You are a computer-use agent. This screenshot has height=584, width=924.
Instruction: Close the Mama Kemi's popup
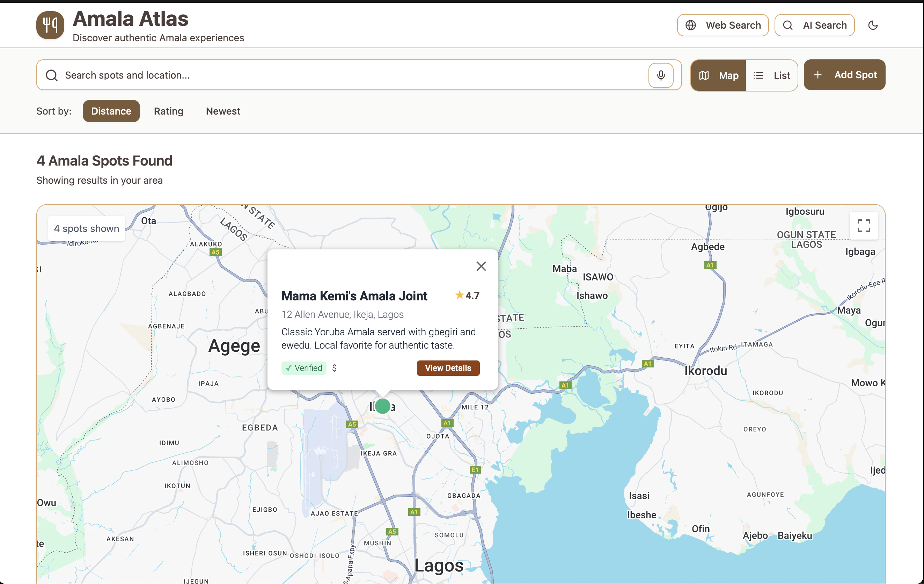[481, 266]
